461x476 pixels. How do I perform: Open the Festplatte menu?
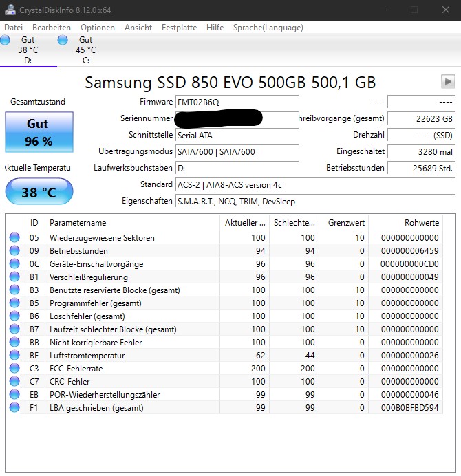tap(179, 28)
